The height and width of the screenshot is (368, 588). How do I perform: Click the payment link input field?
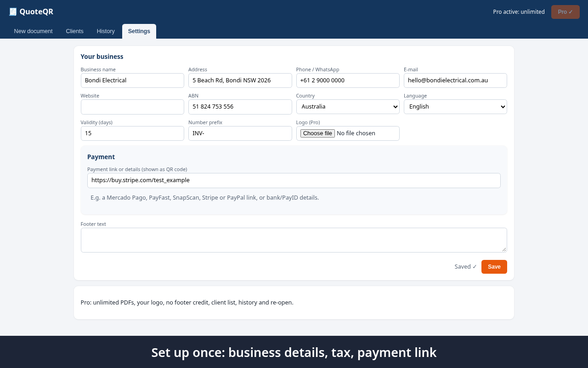[294, 180]
